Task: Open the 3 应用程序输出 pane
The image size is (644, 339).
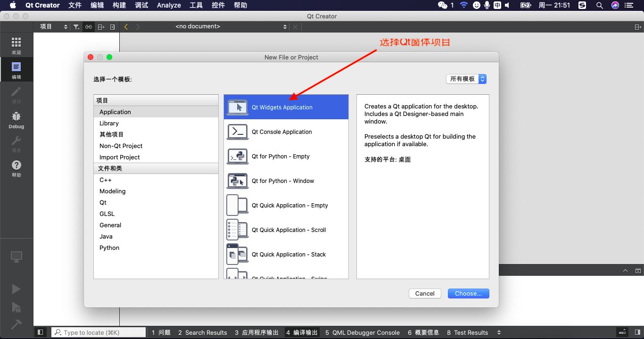Action: point(256,332)
